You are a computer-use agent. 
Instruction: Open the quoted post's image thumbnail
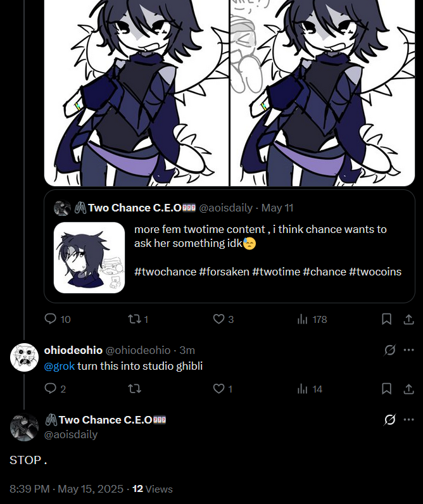pos(89,257)
